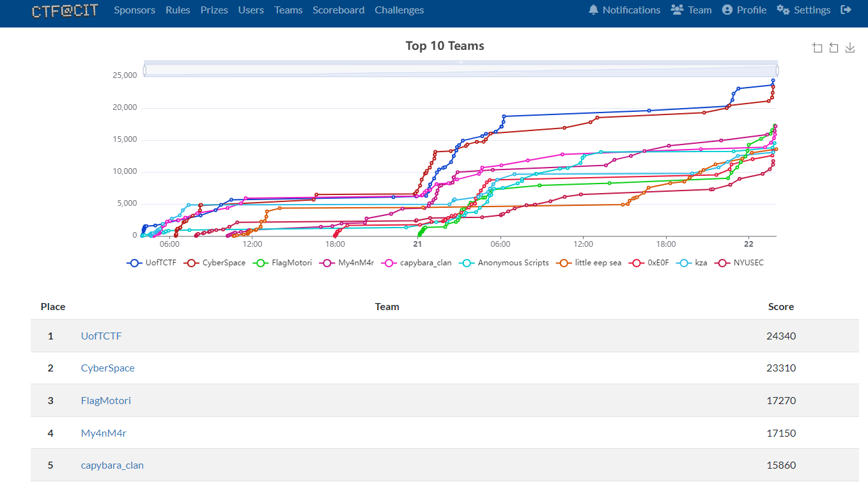The height and width of the screenshot is (484, 868).
Task: Toggle capybara_clan series in chart legend
Action: [417, 263]
